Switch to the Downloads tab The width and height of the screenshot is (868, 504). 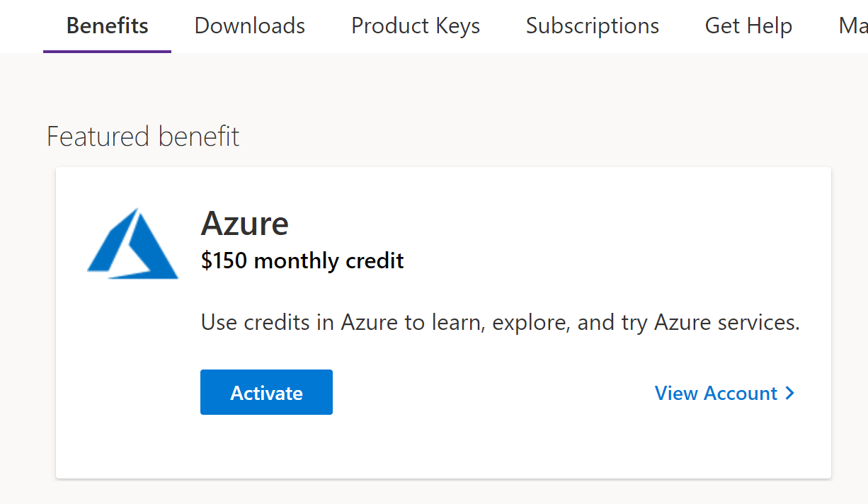tap(250, 26)
